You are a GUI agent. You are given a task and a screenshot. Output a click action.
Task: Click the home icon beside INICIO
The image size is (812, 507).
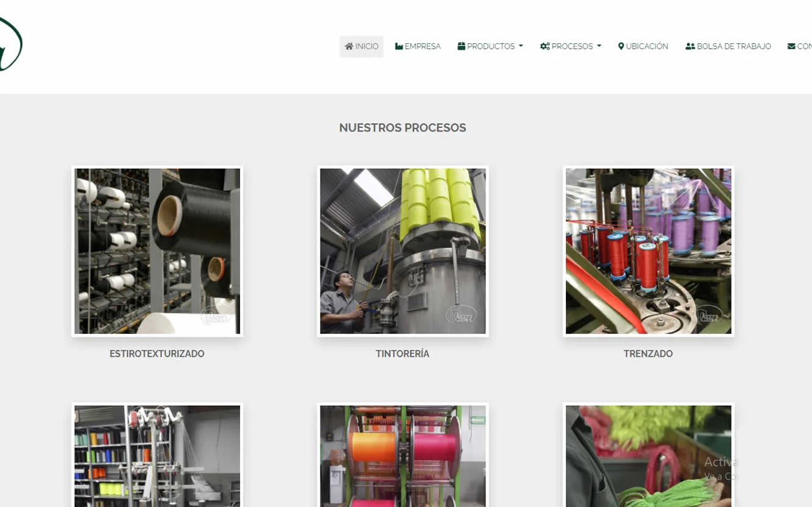click(x=349, y=46)
